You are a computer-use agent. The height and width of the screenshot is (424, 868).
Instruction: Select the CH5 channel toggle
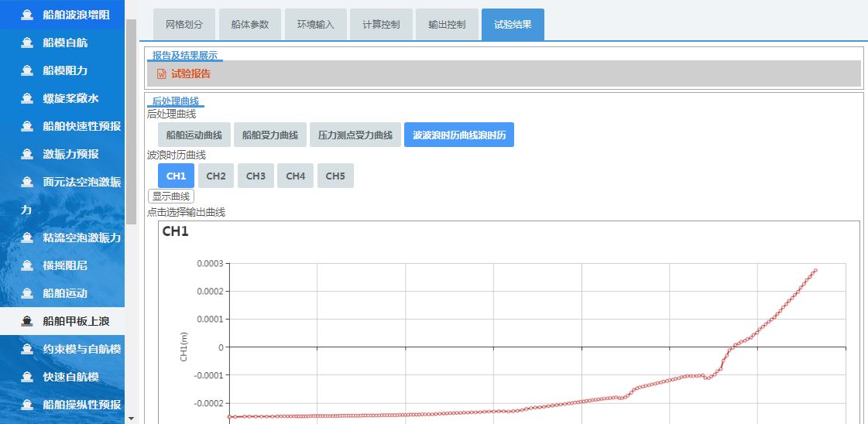coord(335,176)
